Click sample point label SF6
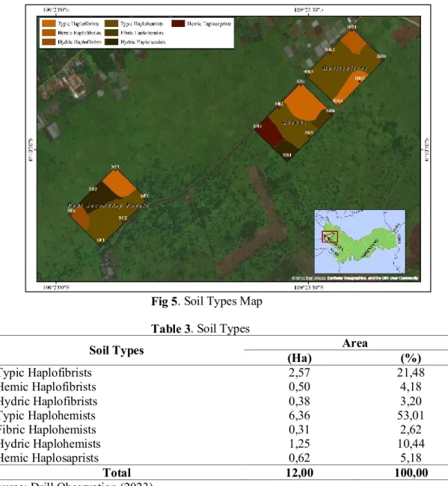The height and width of the screenshot is (486, 448). click(x=72, y=211)
